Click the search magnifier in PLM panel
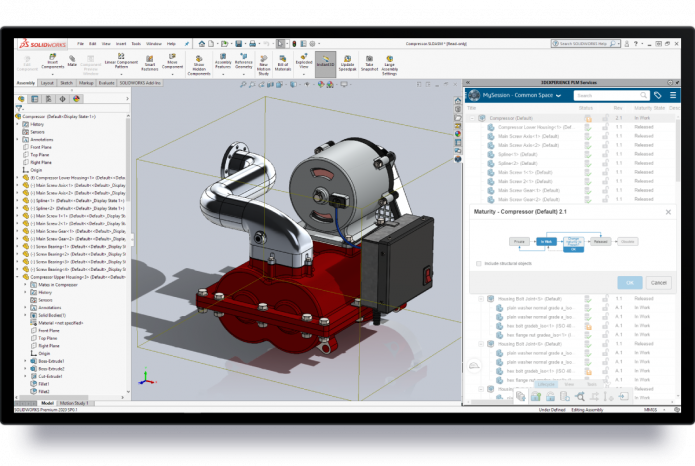The width and height of the screenshot is (695, 466). click(x=643, y=95)
